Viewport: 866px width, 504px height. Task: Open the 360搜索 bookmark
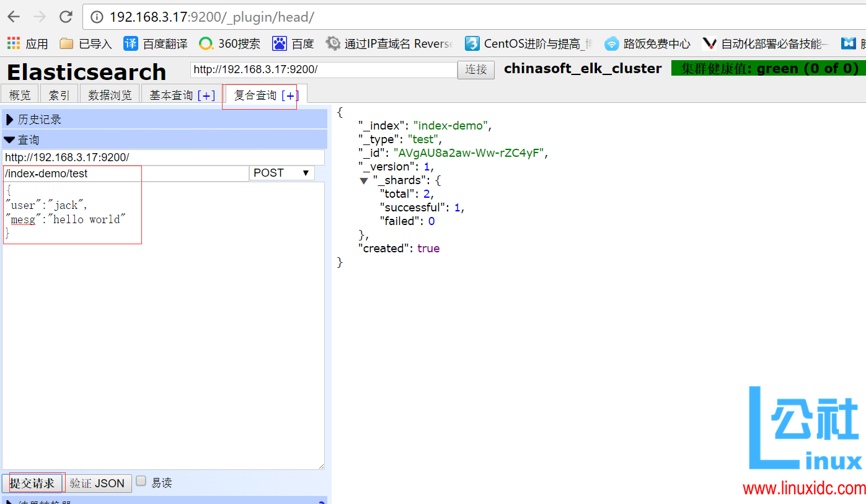pyautogui.click(x=229, y=43)
